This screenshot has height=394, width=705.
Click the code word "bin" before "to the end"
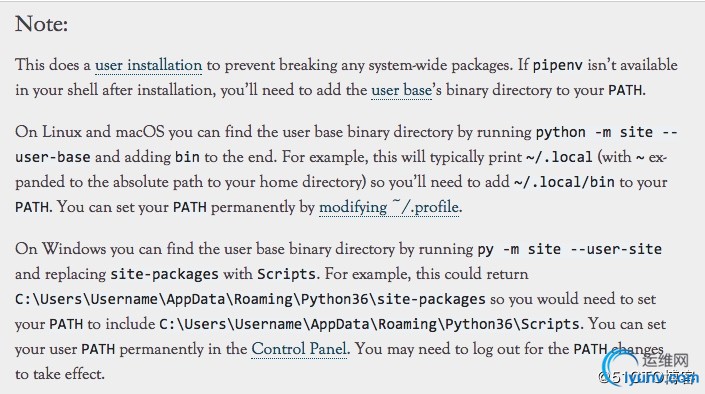click(187, 157)
